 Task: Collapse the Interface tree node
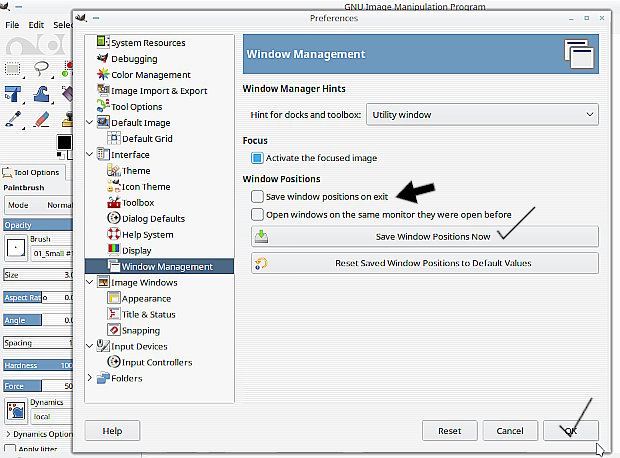point(90,154)
